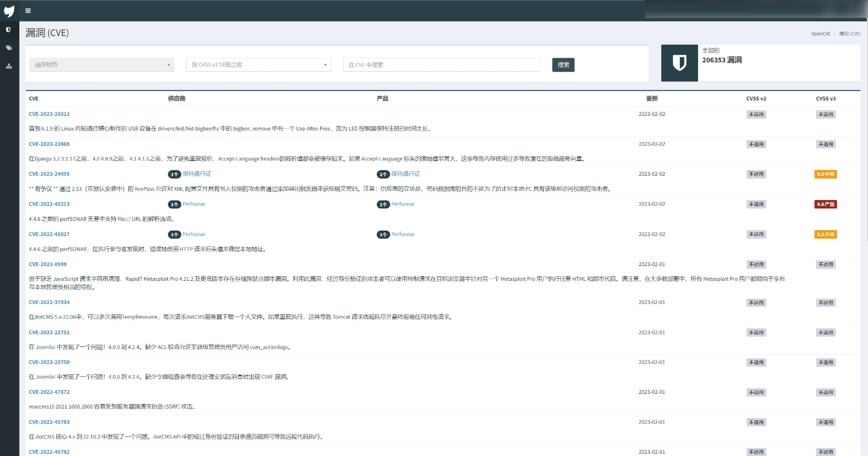Open CVE-2022-45213 details

tap(49, 204)
